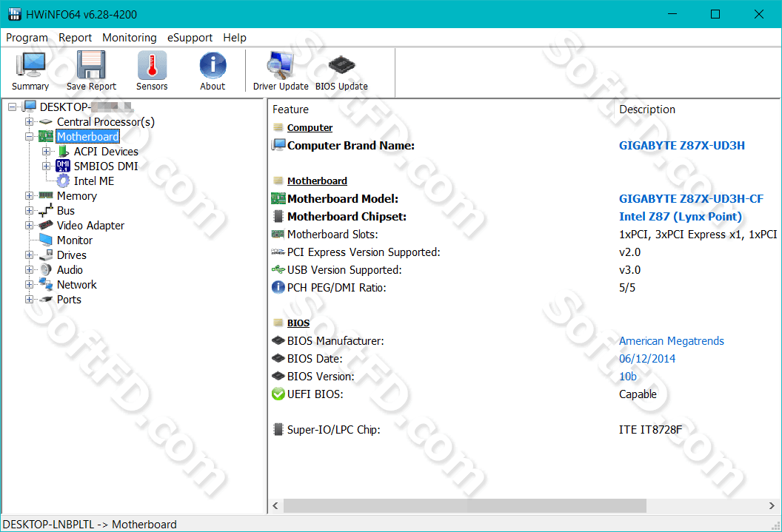Click the Computer Brand Name monitor icon
Image resolution: width=782 pixels, height=532 pixels.
278,146
